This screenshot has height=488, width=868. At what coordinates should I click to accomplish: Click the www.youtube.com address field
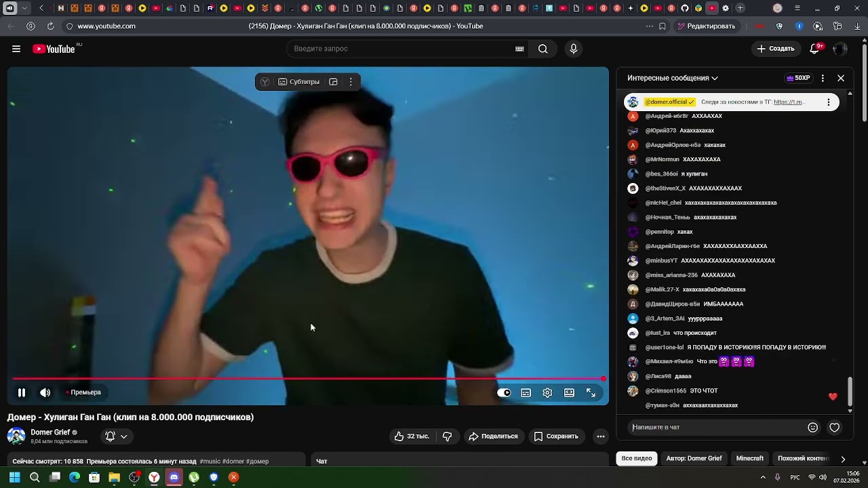106,26
